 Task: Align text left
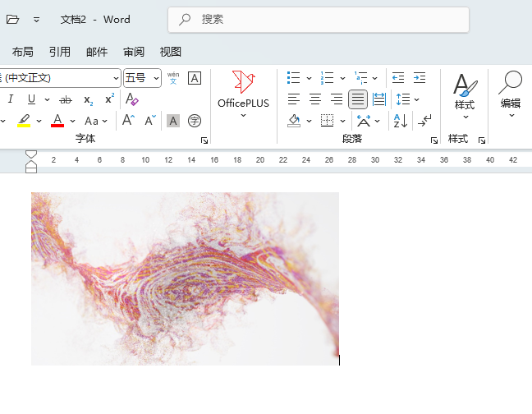pyautogui.click(x=294, y=99)
